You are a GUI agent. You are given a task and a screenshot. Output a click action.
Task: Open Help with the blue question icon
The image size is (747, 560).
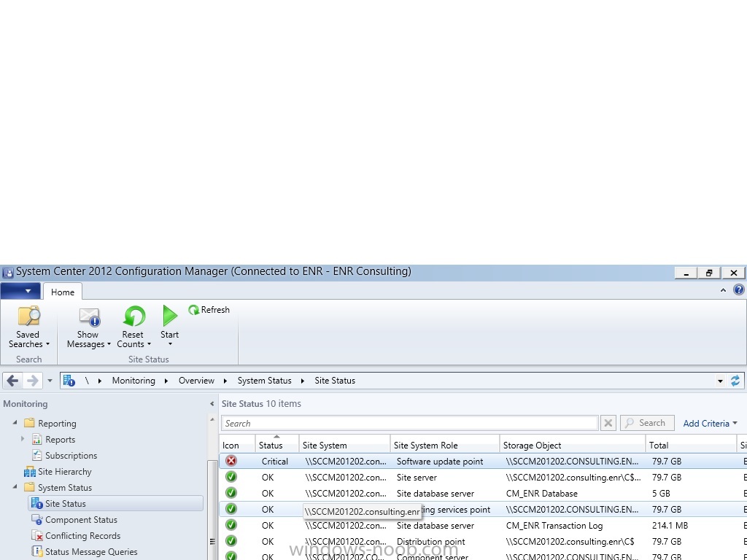[x=738, y=289]
